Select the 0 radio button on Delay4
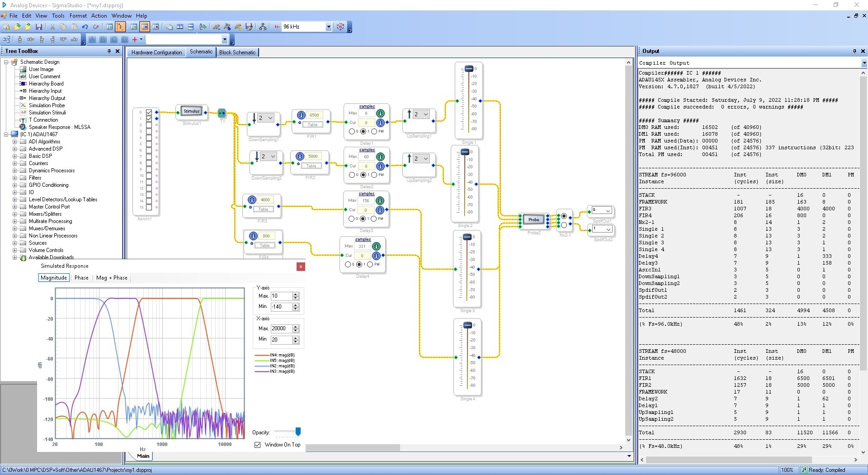 348,265
